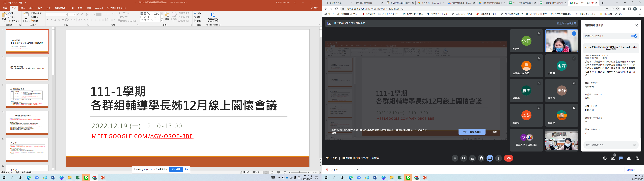
Task: Mute microphone in Meet control bar
Action: coord(455,158)
